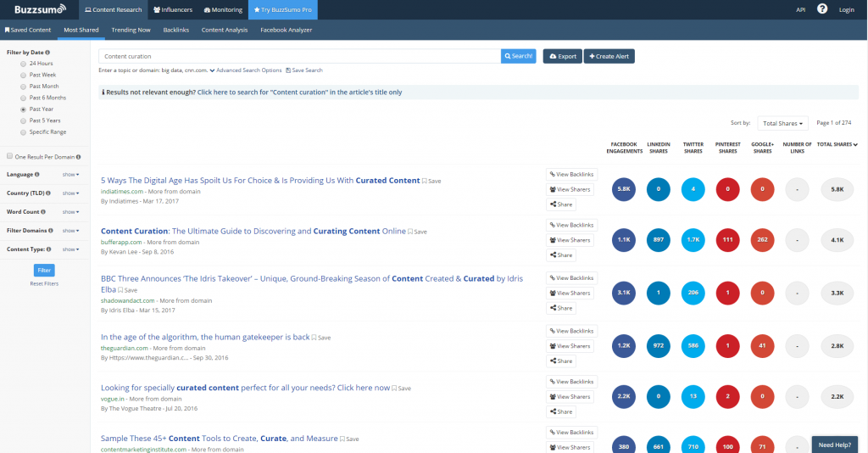This screenshot has height=453, width=868.
Task: Click info icon beside Country (TLD)
Action: coord(48,193)
